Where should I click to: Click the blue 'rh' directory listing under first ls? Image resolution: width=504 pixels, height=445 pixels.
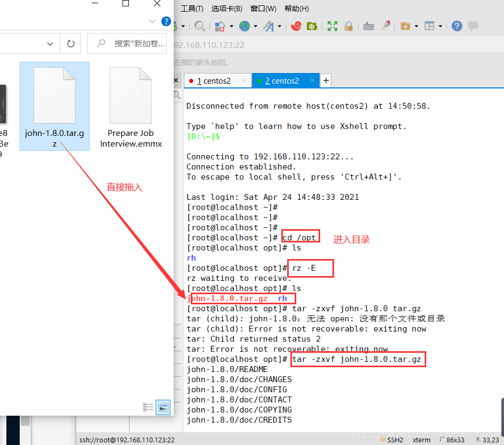pos(191,258)
